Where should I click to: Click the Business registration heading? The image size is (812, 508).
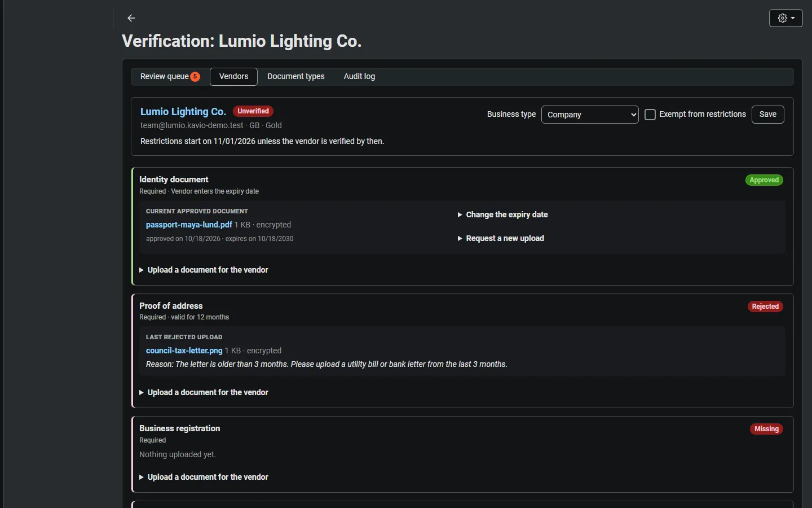[x=180, y=428]
